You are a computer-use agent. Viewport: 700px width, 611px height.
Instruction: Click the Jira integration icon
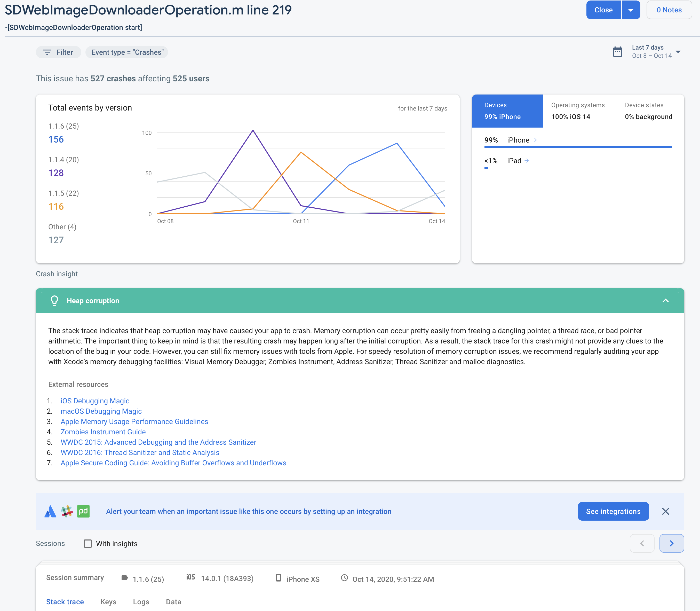point(50,511)
